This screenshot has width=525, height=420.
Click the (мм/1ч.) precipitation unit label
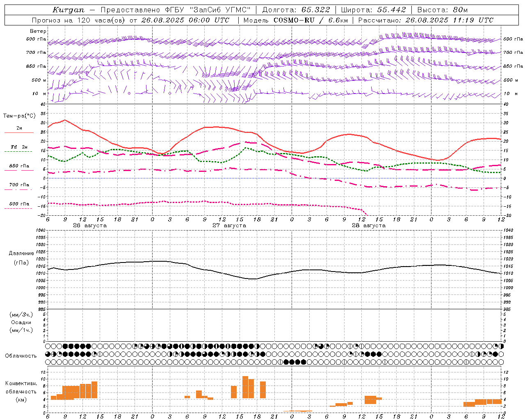click(x=21, y=330)
